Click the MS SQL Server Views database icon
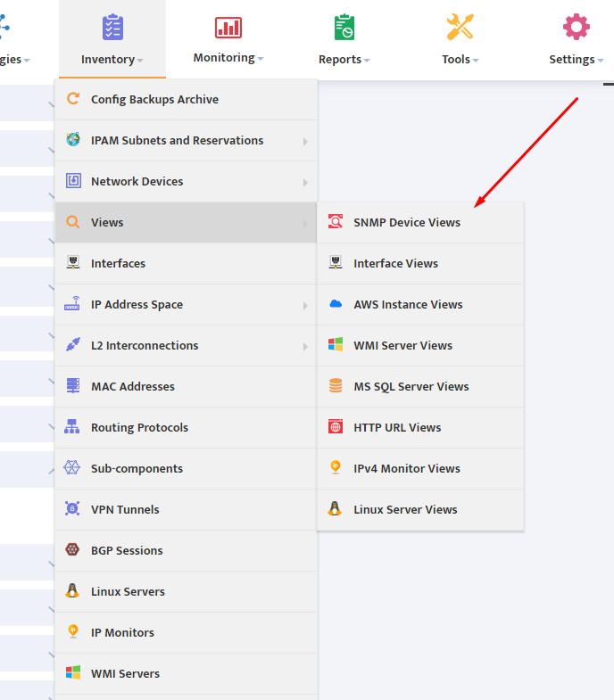This screenshot has width=614, height=700. 336,385
